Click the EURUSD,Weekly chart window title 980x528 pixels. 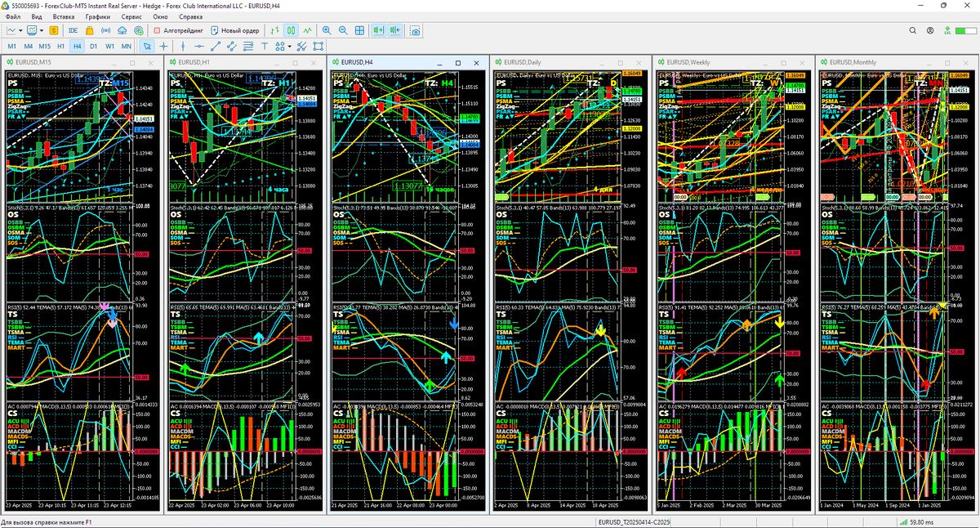click(x=687, y=62)
